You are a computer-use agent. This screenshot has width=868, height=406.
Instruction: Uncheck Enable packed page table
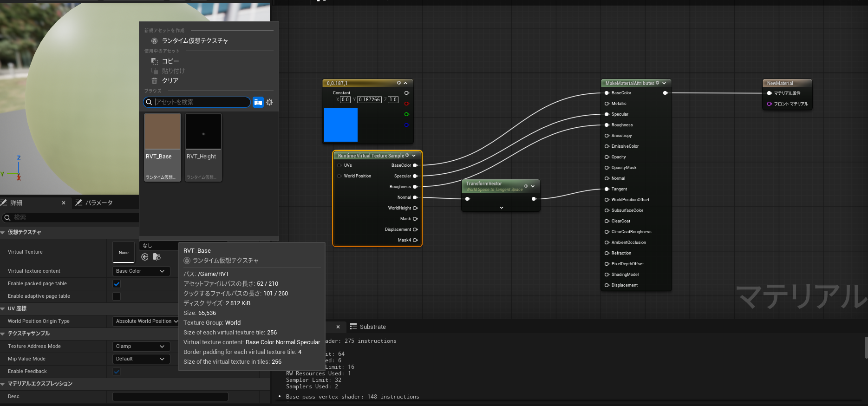[x=117, y=284]
